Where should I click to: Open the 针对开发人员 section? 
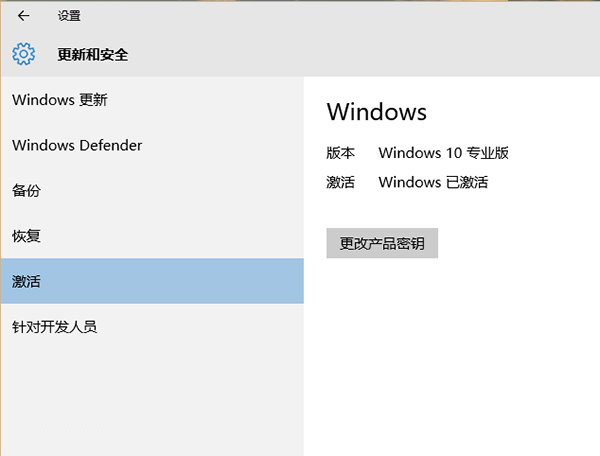(x=152, y=327)
